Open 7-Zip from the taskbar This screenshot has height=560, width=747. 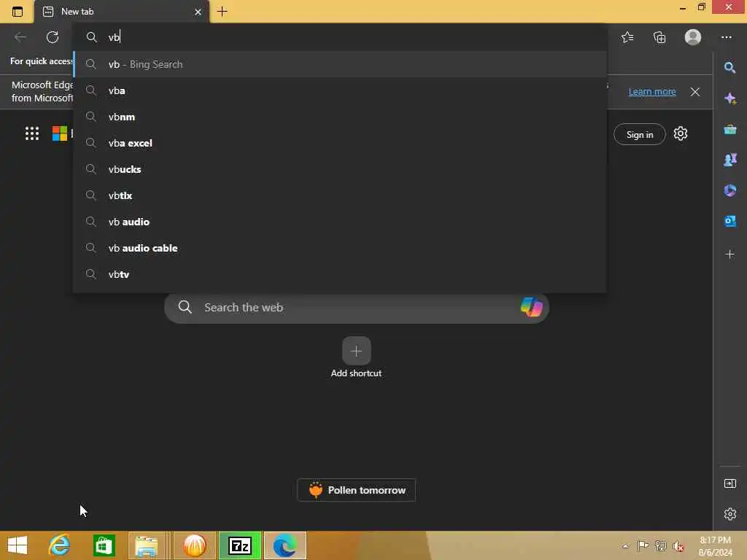239,545
